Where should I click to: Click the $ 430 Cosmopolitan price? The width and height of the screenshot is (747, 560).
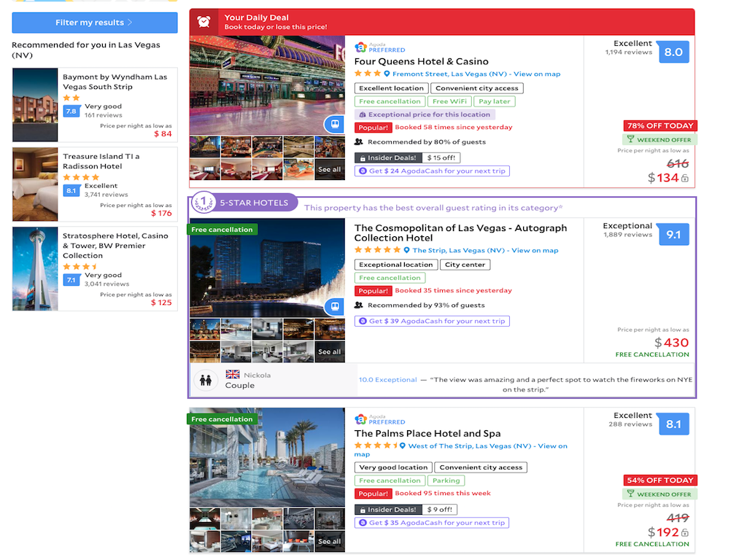[672, 343]
